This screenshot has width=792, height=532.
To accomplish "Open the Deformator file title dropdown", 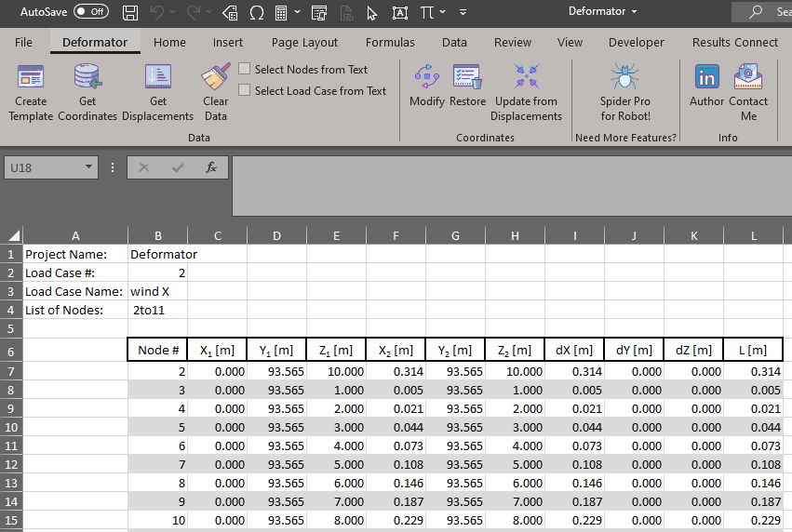I will tap(603, 12).
